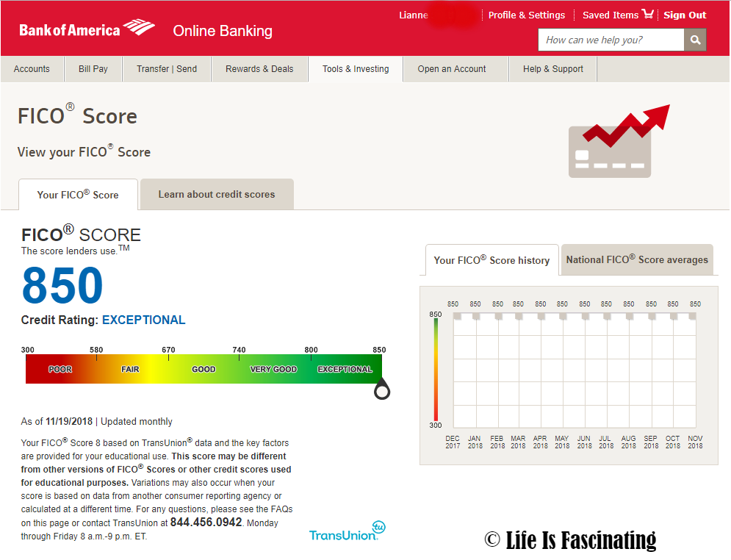Click the SEP 2018 axis label

click(651, 442)
